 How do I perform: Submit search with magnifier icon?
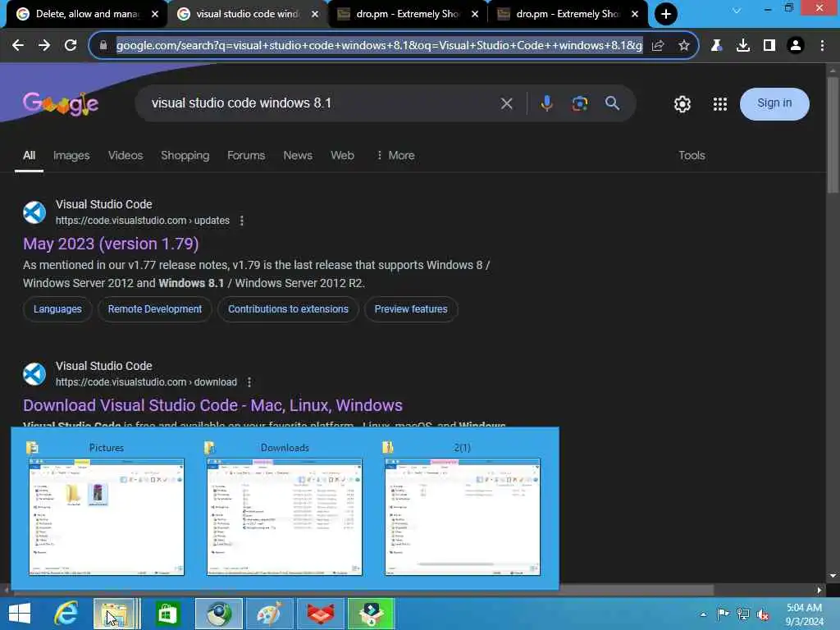tap(612, 103)
